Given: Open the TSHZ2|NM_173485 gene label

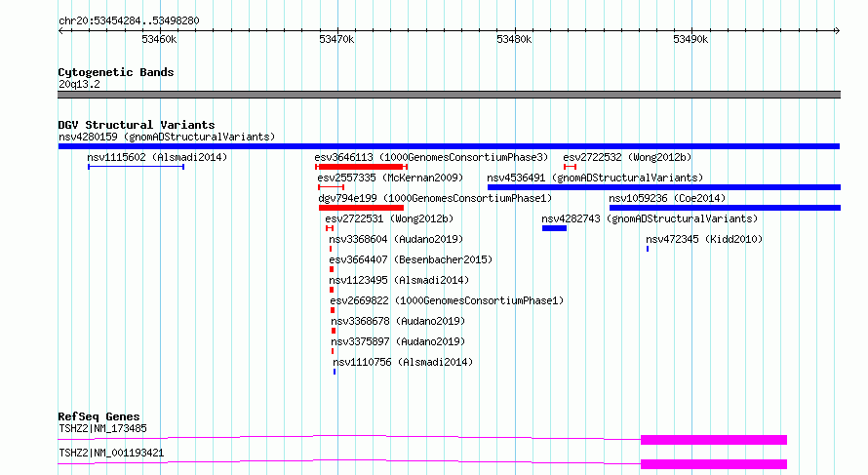Looking at the screenshot, I should [x=103, y=428].
